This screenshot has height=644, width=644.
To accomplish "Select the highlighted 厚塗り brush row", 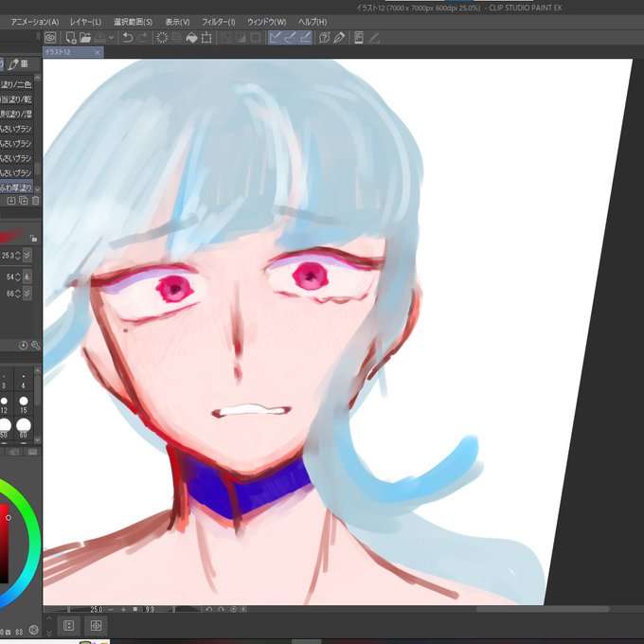I will click(16, 188).
